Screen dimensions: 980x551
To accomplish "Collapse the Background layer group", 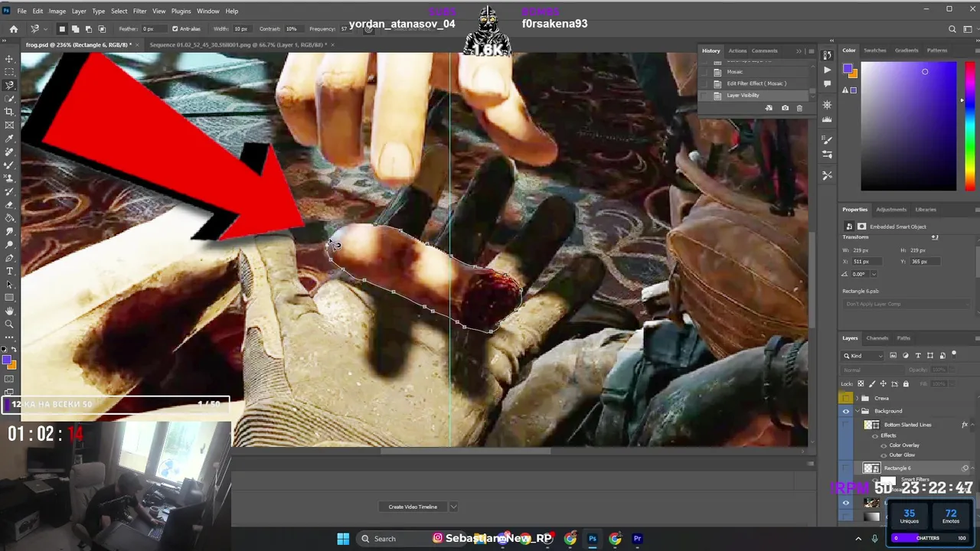I will pyautogui.click(x=857, y=411).
